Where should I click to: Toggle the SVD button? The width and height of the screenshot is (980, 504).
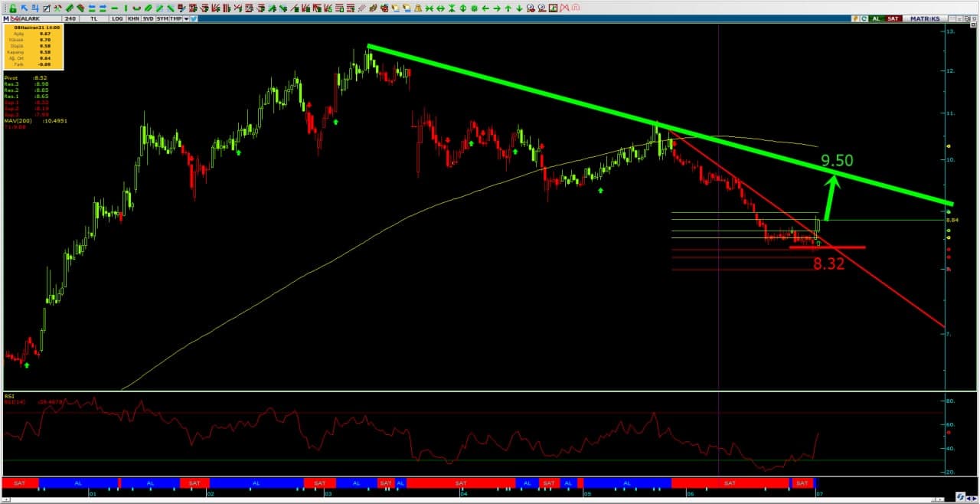pos(148,18)
